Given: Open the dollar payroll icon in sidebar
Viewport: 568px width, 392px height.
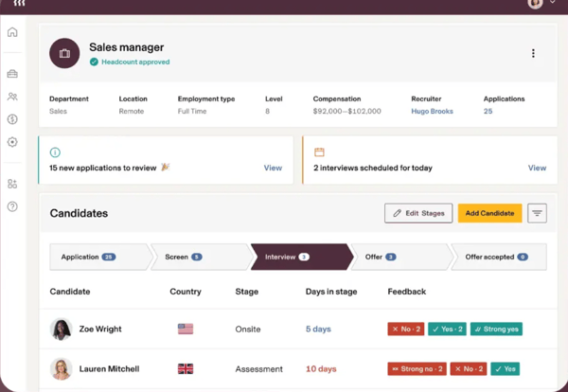Looking at the screenshot, I should click(x=12, y=119).
